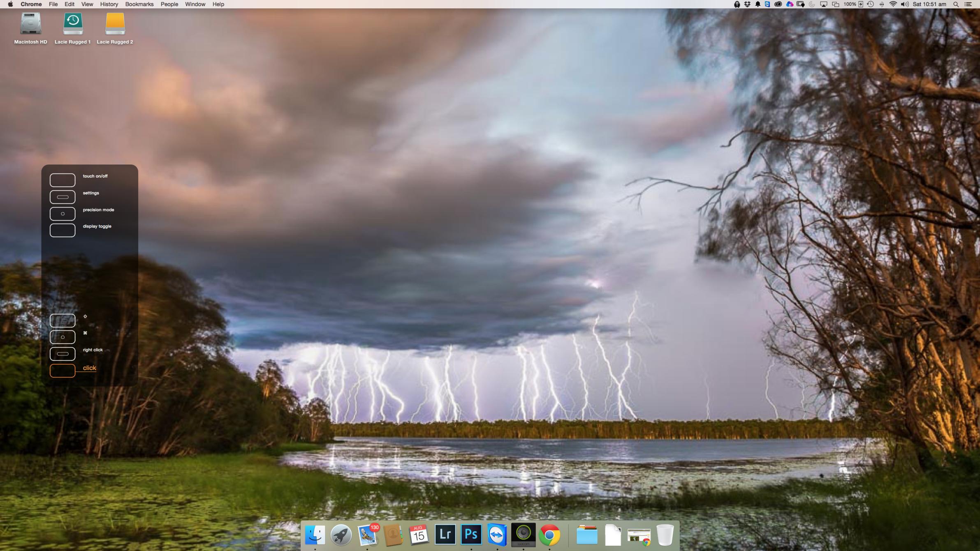The height and width of the screenshot is (551, 980).
Task: Open the volume menu bar control
Action: pos(904,4)
